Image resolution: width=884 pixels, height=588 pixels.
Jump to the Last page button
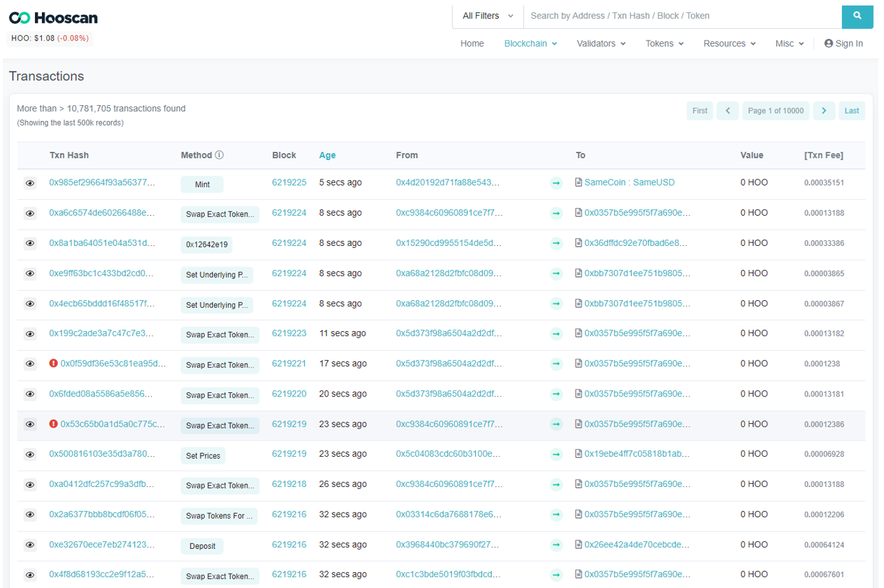pos(851,111)
